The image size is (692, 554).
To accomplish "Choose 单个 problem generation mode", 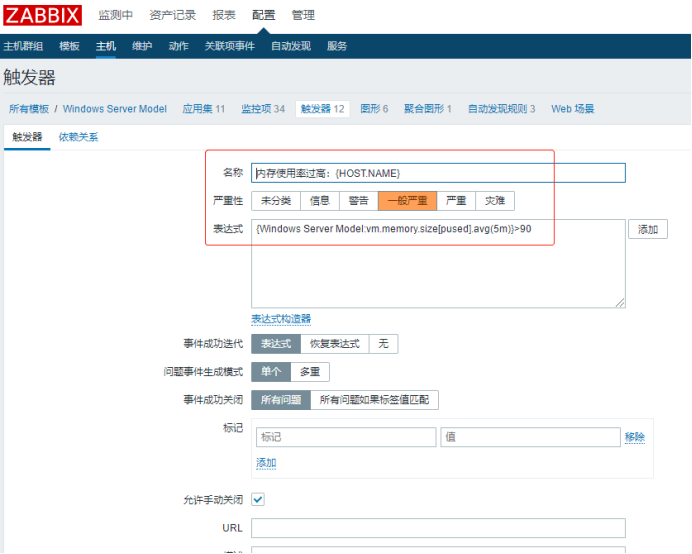I will (271, 372).
